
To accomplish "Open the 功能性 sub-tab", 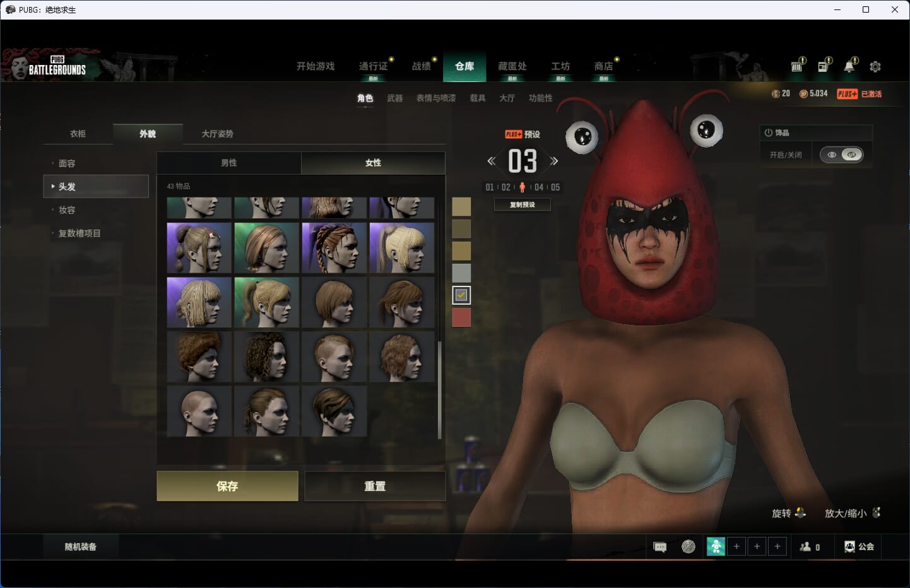I will pyautogui.click(x=541, y=98).
